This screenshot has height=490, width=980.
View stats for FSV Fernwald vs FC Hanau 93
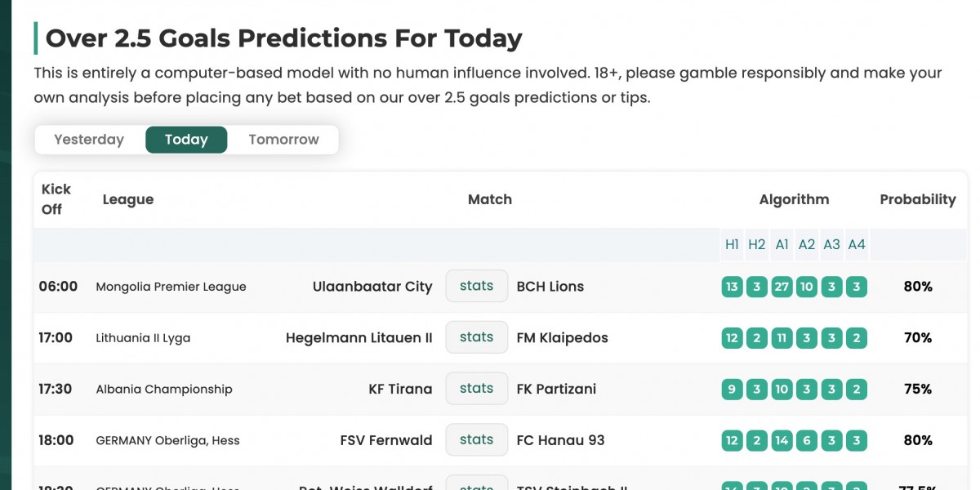(477, 440)
